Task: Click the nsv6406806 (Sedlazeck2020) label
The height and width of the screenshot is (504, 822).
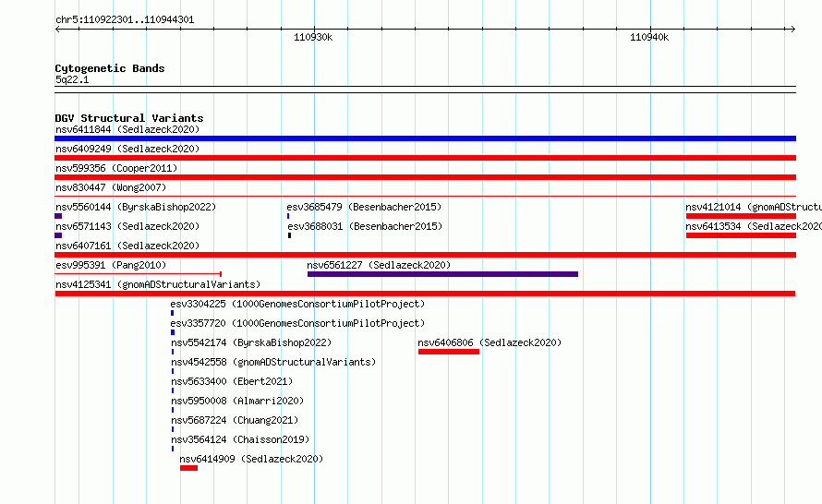Action: click(x=490, y=342)
